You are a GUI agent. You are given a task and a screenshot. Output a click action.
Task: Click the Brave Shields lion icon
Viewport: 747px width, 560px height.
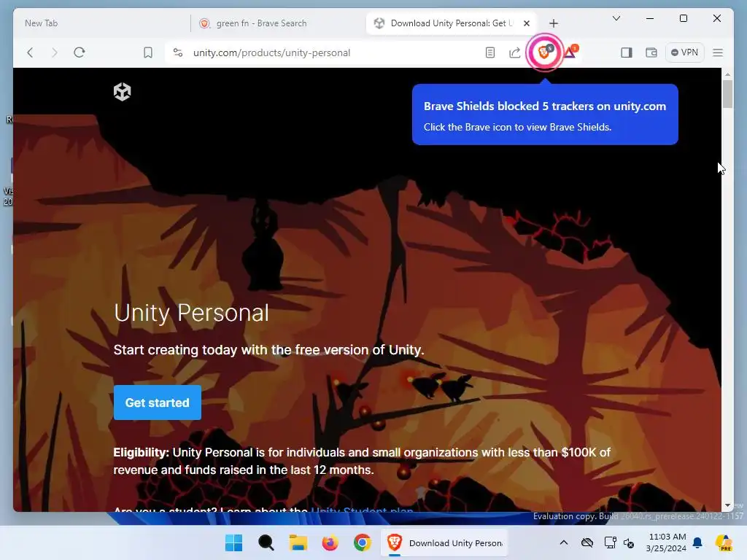point(544,52)
